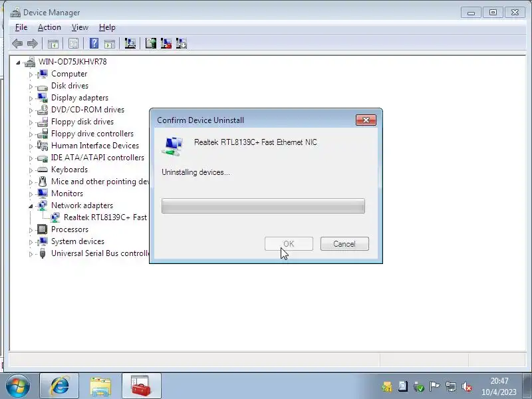Click Scan for hardware changes icon
The height and width of the screenshot is (399, 532).
click(130, 43)
